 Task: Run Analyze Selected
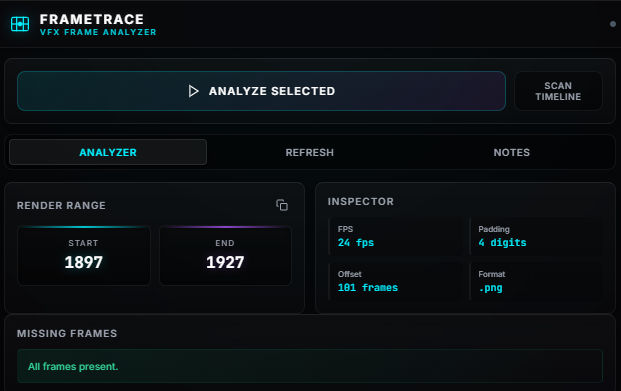click(x=261, y=91)
